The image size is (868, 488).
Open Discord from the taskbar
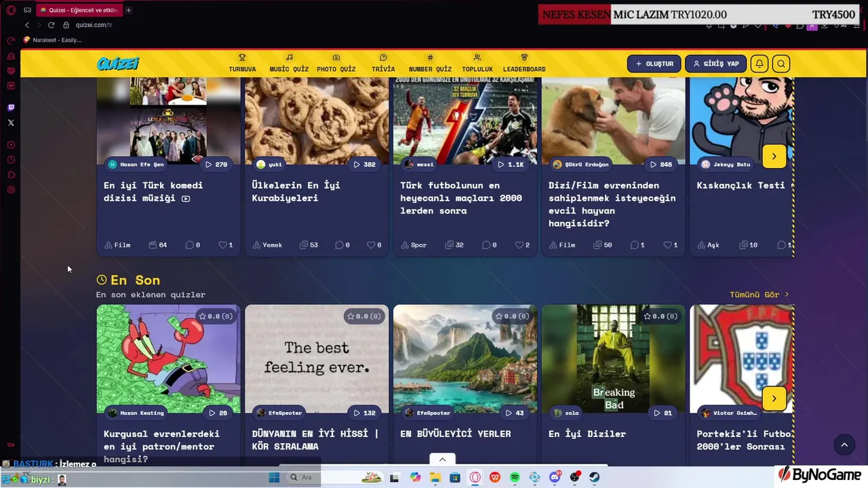coord(555,478)
